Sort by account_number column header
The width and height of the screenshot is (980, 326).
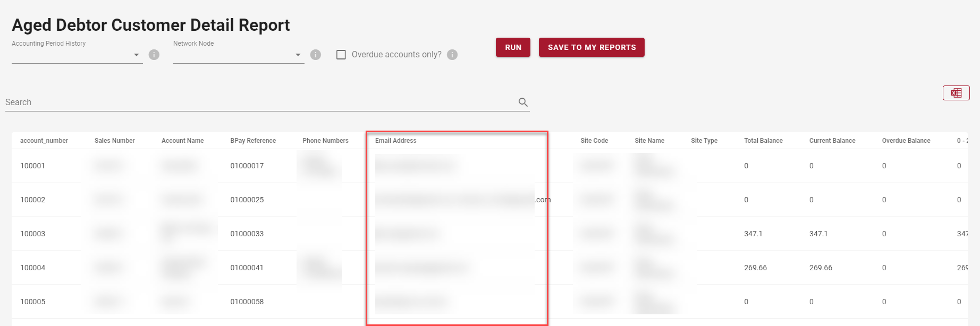44,141
